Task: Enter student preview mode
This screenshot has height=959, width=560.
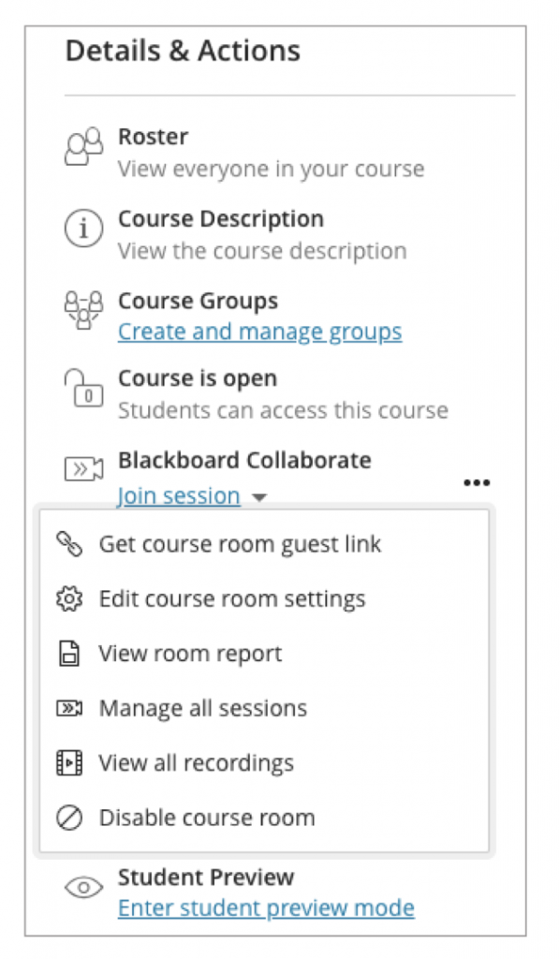Action: pos(265,907)
